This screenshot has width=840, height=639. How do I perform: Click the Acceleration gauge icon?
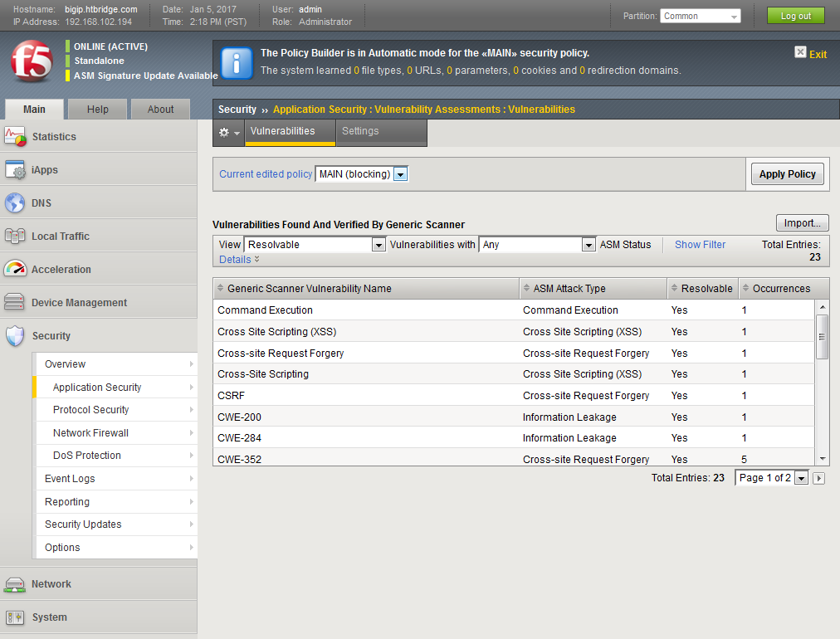(x=16, y=270)
